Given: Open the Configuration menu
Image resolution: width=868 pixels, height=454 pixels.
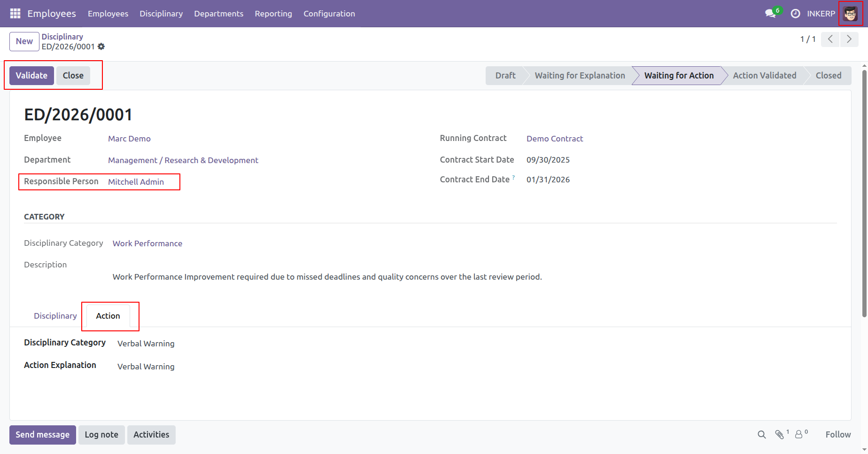Looking at the screenshot, I should [329, 14].
